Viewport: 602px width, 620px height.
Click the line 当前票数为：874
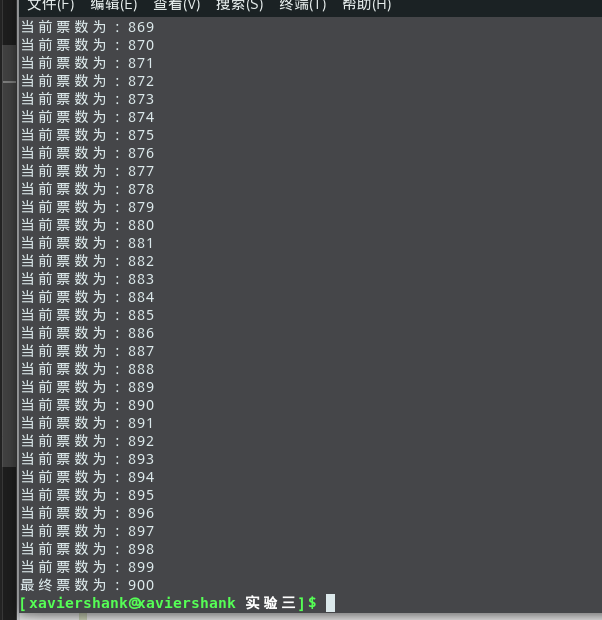point(87,117)
